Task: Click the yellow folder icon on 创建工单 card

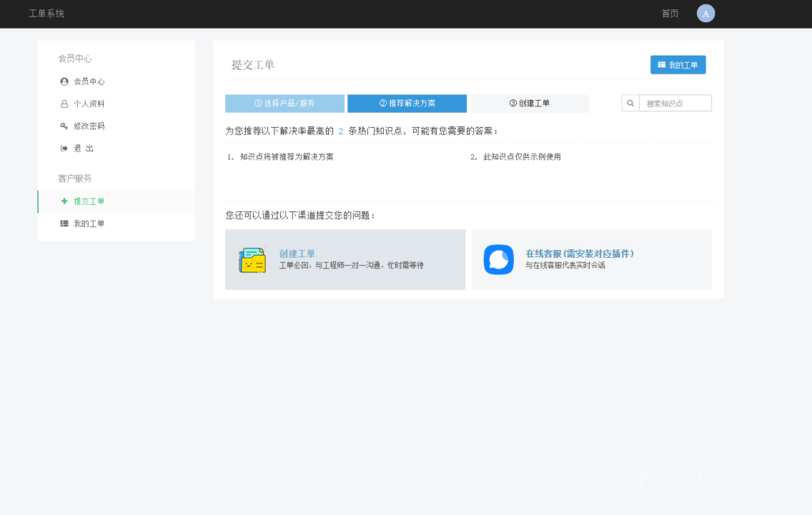Action: [252, 259]
